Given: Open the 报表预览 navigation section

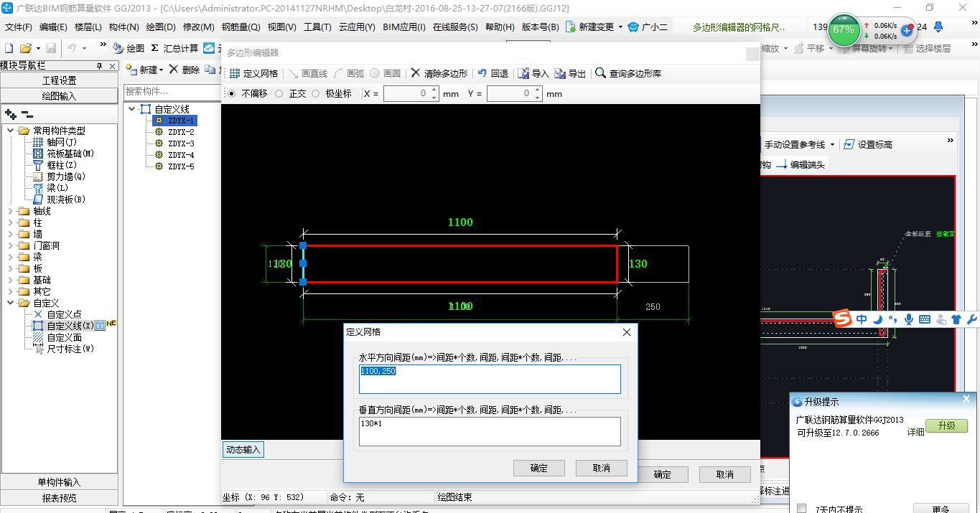Looking at the screenshot, I should tap(59, 498).
